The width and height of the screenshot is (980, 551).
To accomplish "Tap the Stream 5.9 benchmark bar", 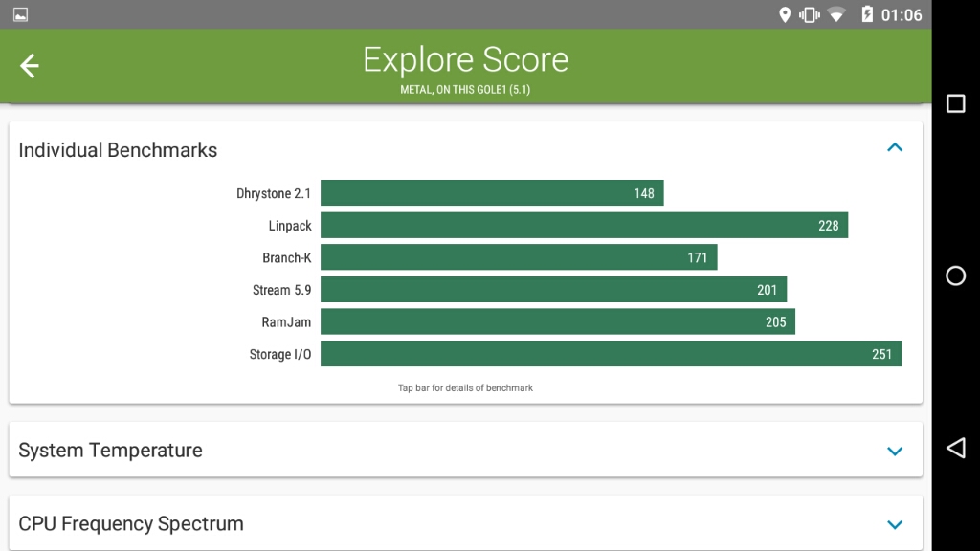I will pyautogui.click(x=554, y=290).
